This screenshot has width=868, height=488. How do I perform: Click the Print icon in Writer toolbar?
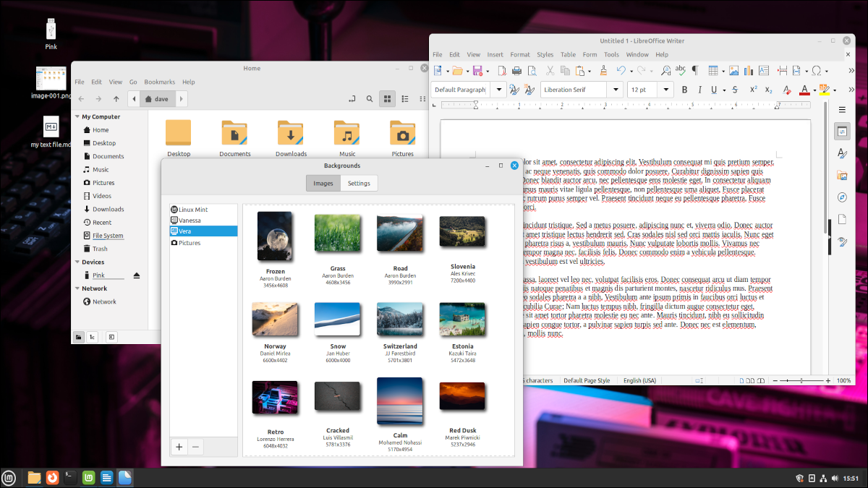point(516,70)
